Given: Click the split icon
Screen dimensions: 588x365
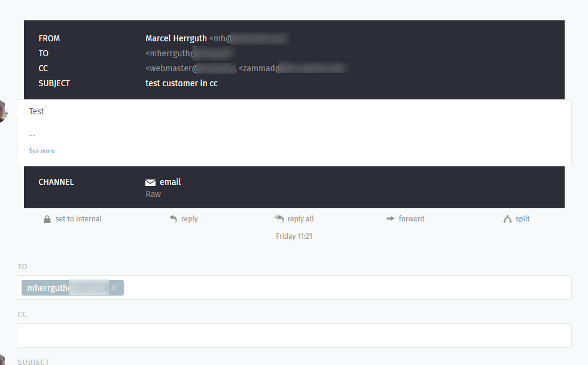Looking at the screenshot, I should pyautogui.click(x=507, y=218).
